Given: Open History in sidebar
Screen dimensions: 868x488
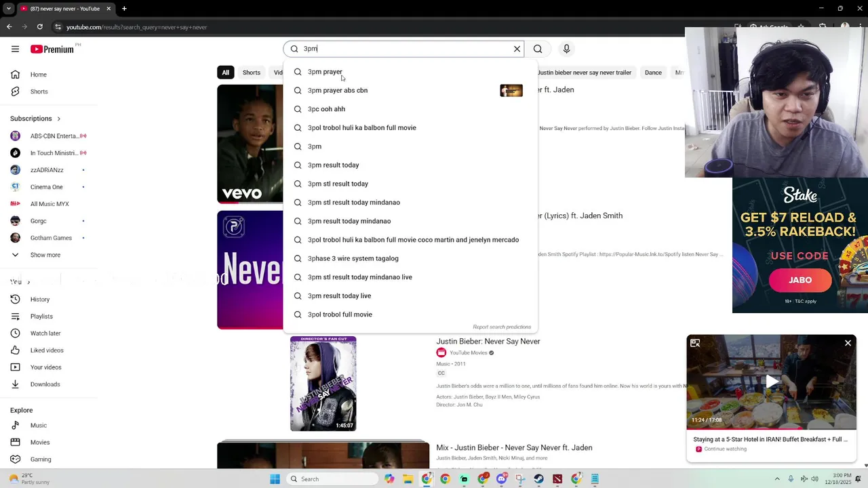Looking at the screenshot, I should (x=39, y=300).
